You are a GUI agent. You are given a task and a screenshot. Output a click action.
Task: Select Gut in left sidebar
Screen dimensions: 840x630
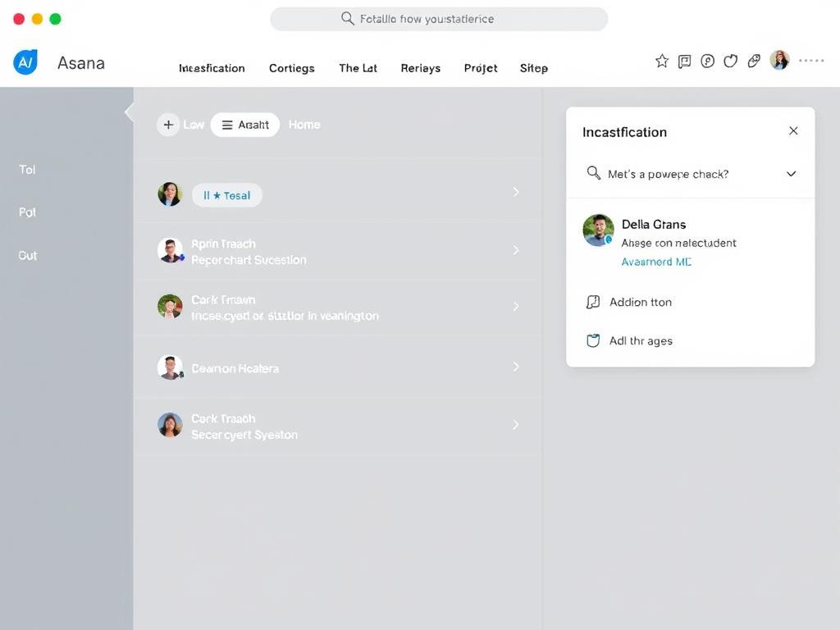(27, 256)
